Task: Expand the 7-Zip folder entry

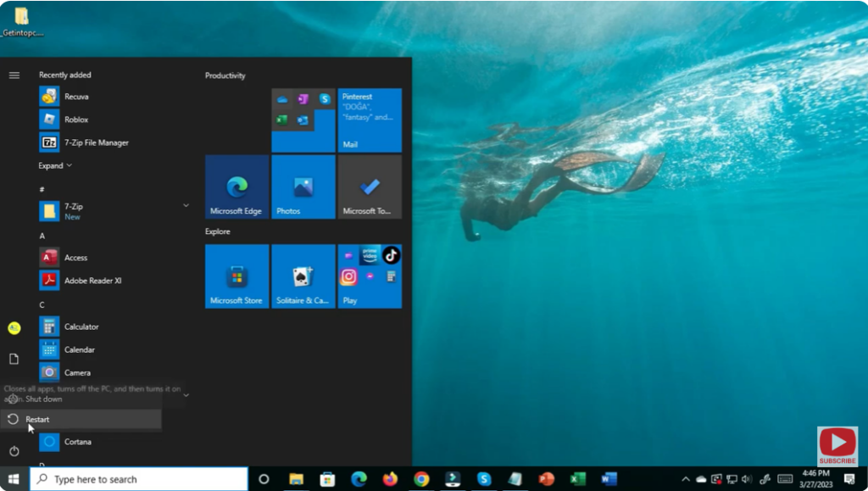Action: [x=185, y=205]
